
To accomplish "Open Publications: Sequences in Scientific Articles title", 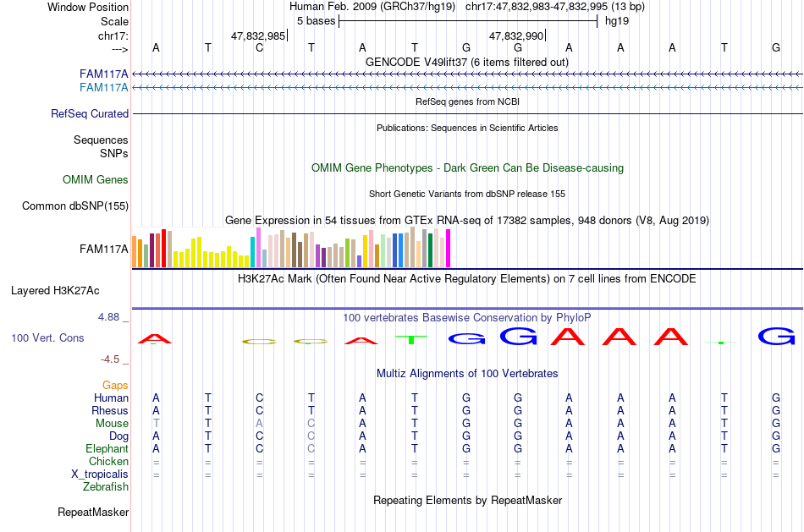I will click(467, 128).
